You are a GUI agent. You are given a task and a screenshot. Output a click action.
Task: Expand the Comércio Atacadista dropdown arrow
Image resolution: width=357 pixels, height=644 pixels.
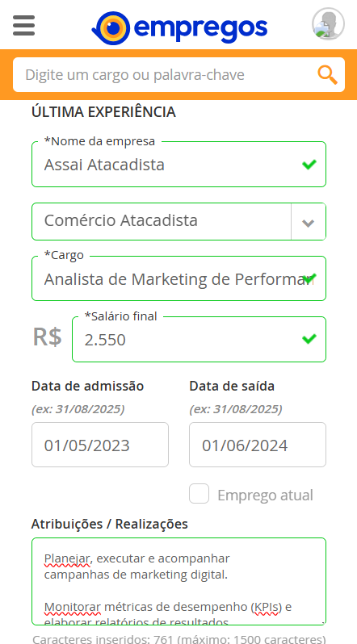[308, 222]
